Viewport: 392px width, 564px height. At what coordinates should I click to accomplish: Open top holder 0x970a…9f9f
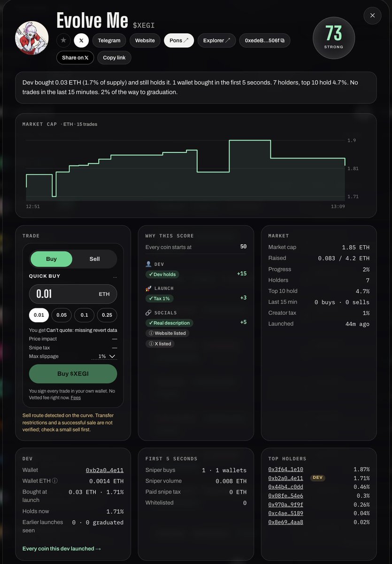click(x=285, y=504)
